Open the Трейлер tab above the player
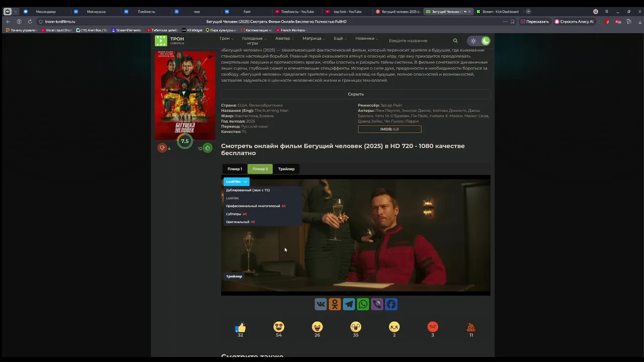The width and height of the screenshot is (644, 362). (x=286, y=169)
